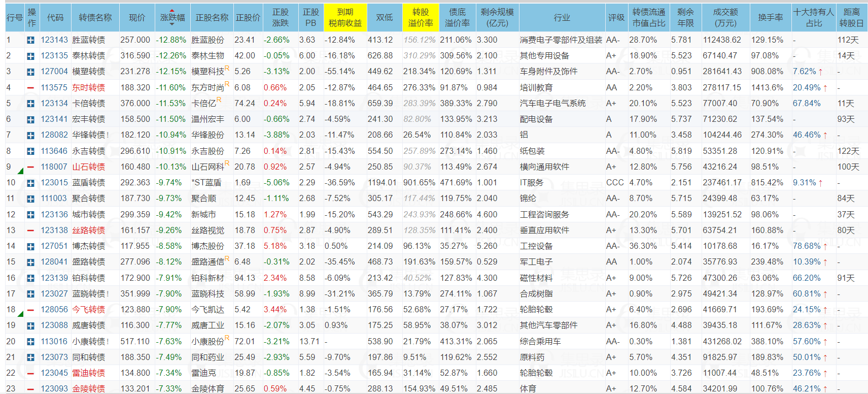868x394 pixels.
Task: Select the 901.65% premium value
Action: pos(419,183)
